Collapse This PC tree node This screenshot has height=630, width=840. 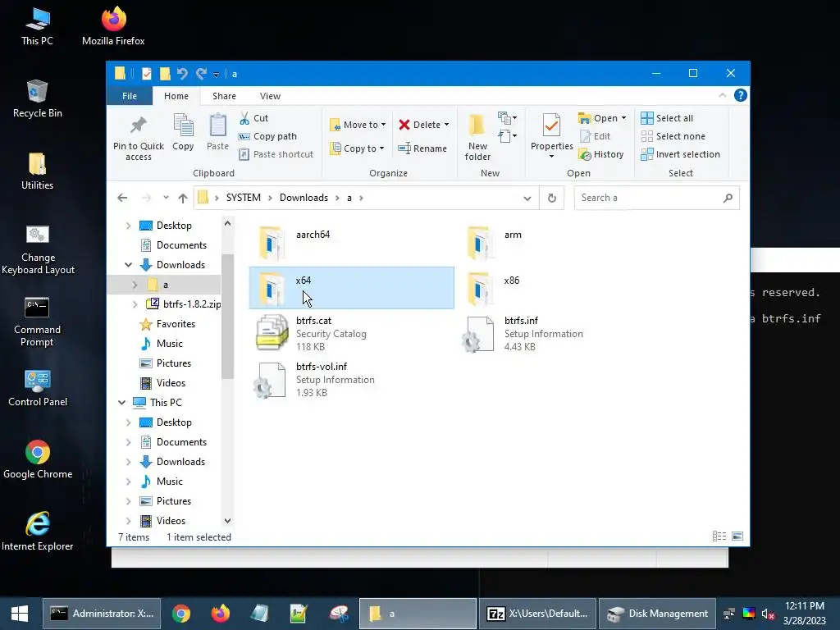(122, 402)
